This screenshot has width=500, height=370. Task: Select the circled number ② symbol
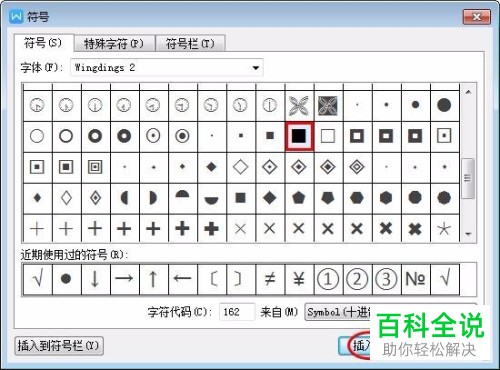[357, 279]
